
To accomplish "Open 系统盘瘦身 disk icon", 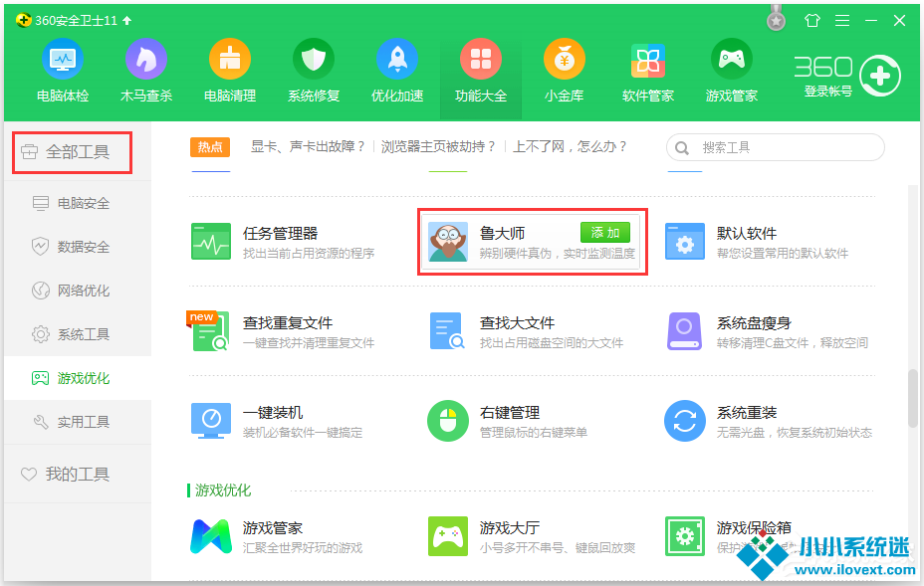I will click(x=684, y=331).
